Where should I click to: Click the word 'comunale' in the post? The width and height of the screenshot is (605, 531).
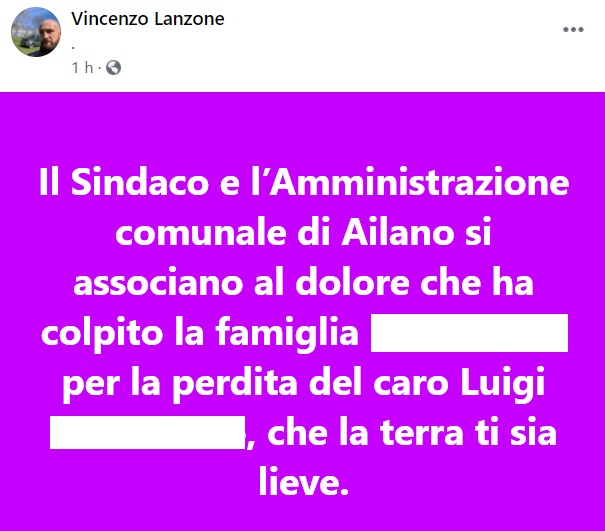(x=201, y=233)
